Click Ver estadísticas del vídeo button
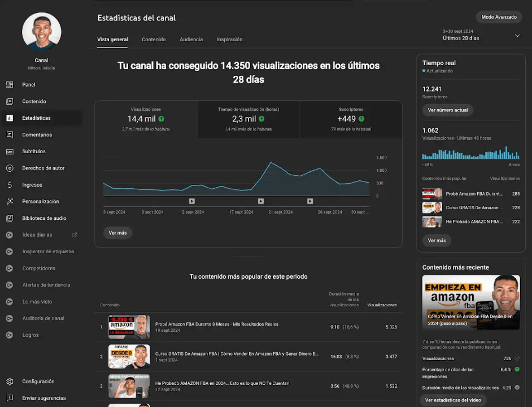532x407 pixels. coord(454,400)
